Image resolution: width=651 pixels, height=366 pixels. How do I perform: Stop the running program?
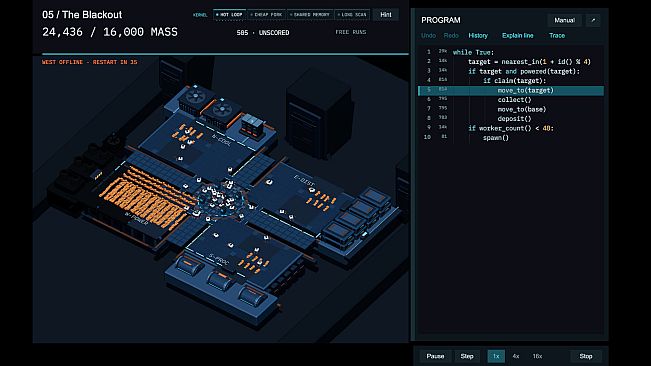click(585, 356)
